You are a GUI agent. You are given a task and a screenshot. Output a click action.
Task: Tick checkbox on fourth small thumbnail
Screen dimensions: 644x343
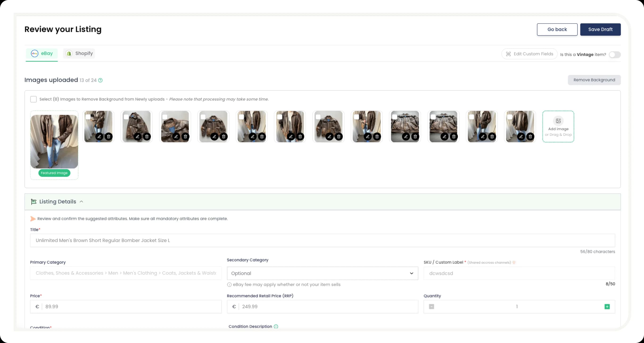pos(203,117)
